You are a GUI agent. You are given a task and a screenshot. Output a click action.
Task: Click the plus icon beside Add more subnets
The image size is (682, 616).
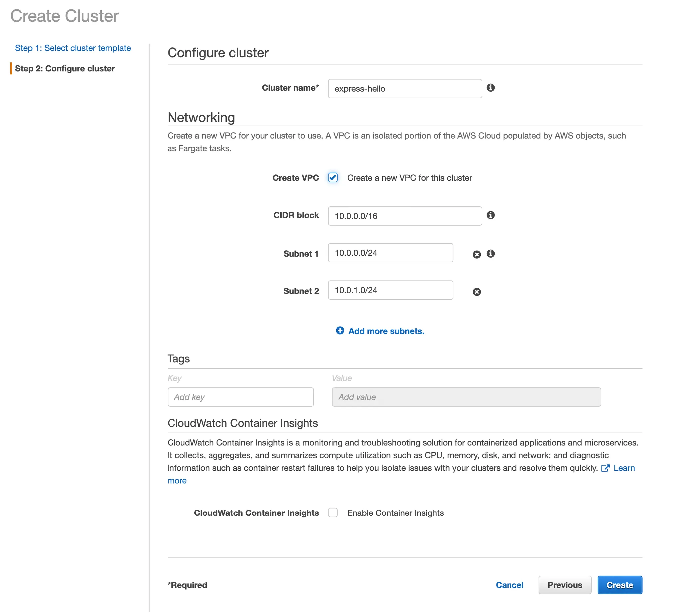click(340, 331)
